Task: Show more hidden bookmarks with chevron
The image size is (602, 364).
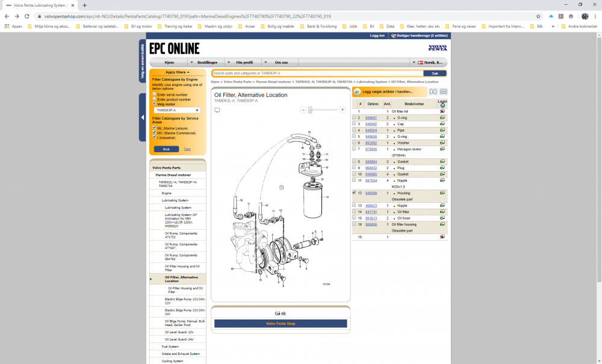Action: pyautogui.click(x=553, y=26)
